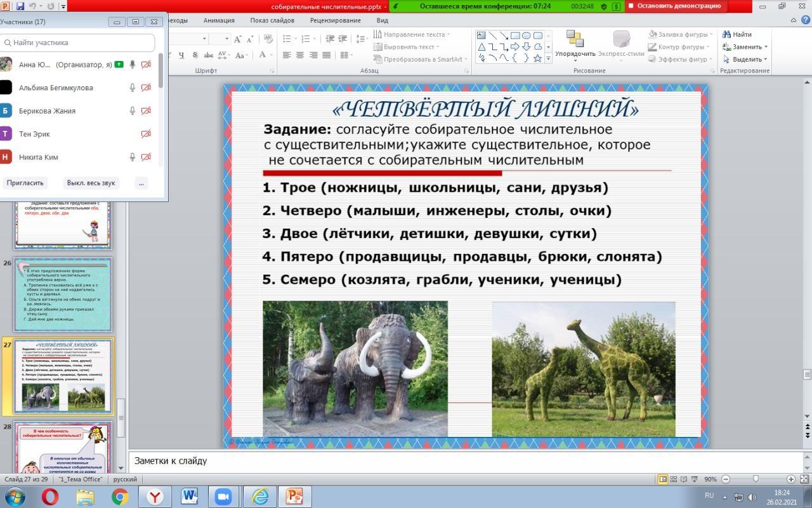Click the increase font size icon

238,39
